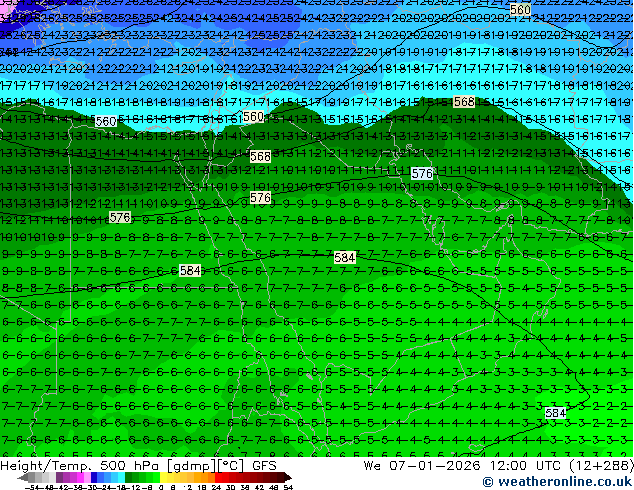
Task: Click the '54' legend value at the scale end
Action: 288,488
